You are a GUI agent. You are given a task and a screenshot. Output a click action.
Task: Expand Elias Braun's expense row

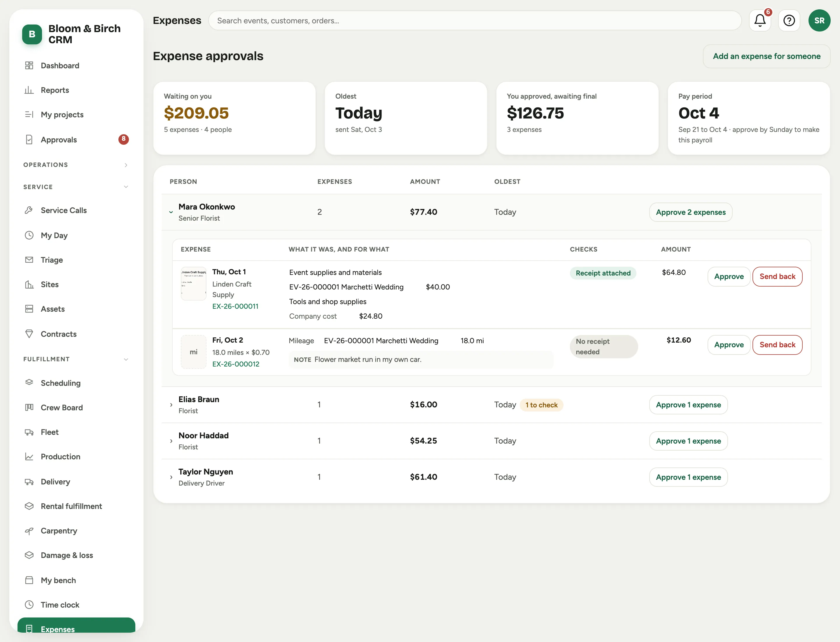tap(171, 405)
